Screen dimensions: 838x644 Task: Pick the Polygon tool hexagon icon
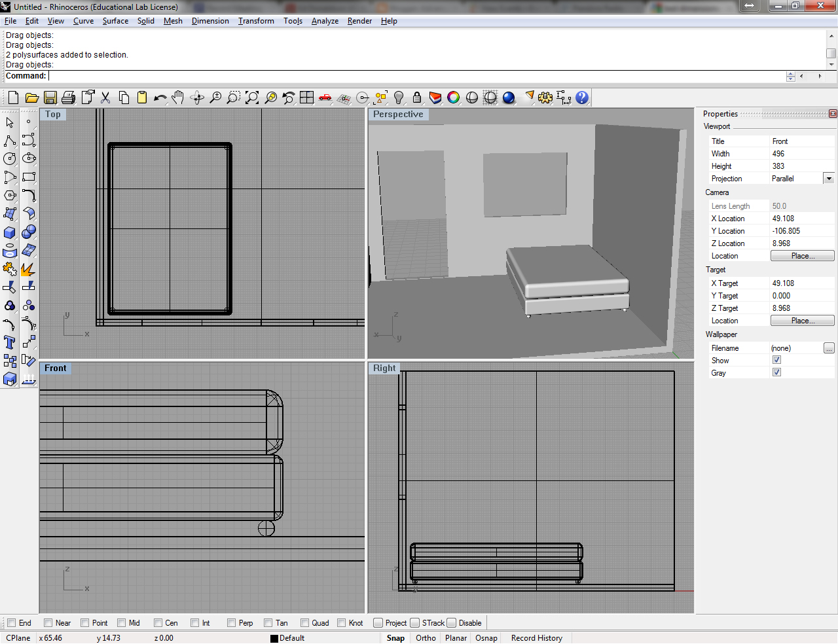click(x=10, y=196)
